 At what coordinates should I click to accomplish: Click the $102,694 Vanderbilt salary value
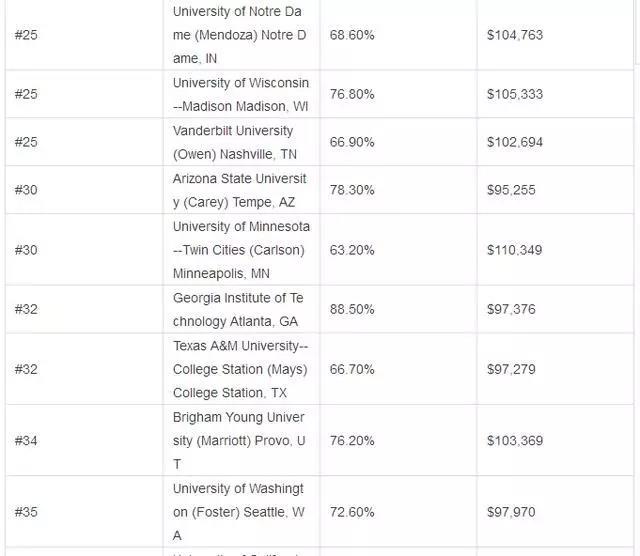pyautogui.click(x=515, y=142)
